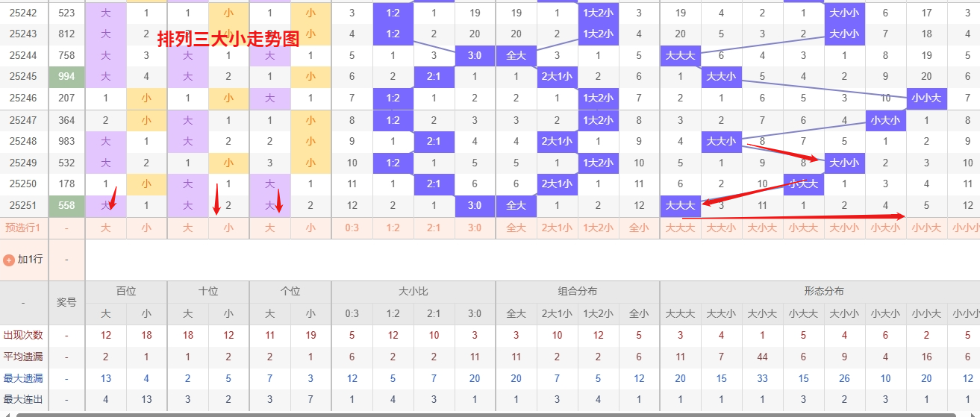Viewport: 980px width, 417px height.
Task: Click the 形态分布 column group header
Action: pyautogui.click(x=819, y=292)
